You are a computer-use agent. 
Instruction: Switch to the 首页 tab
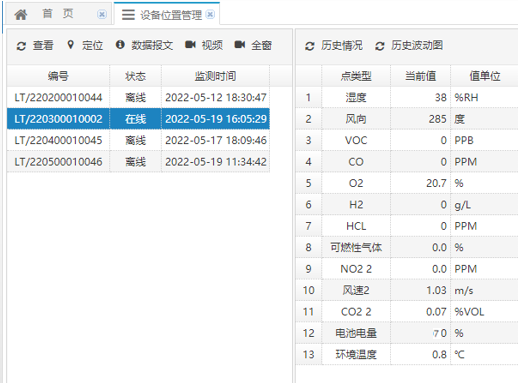(x=59, y=14)
